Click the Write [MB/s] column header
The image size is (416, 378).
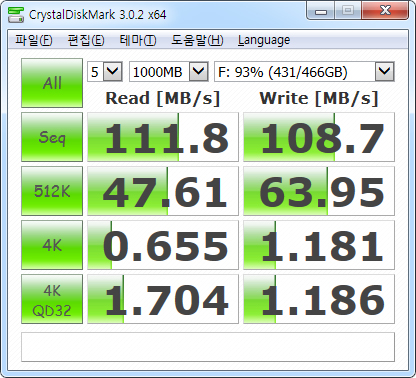tap(319, 98)
